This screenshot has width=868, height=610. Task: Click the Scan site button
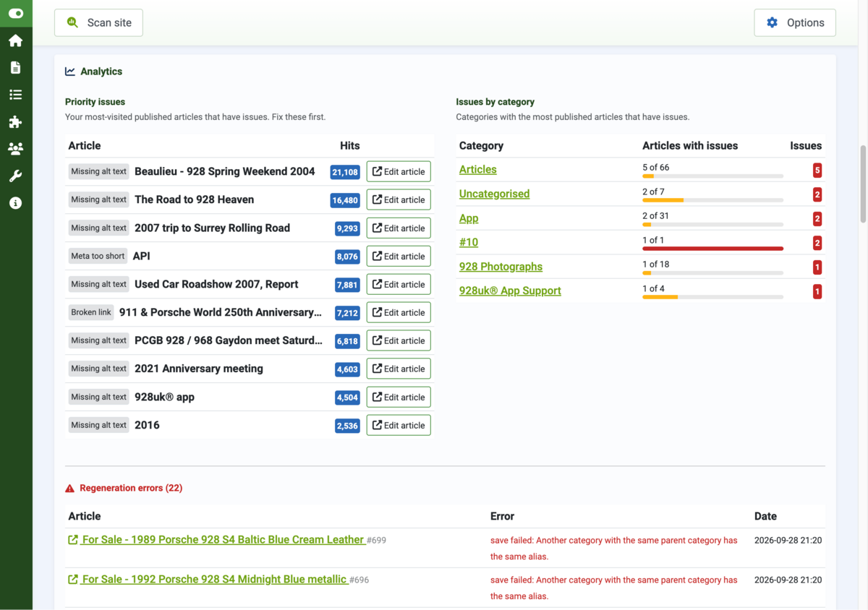pos(98,22)
